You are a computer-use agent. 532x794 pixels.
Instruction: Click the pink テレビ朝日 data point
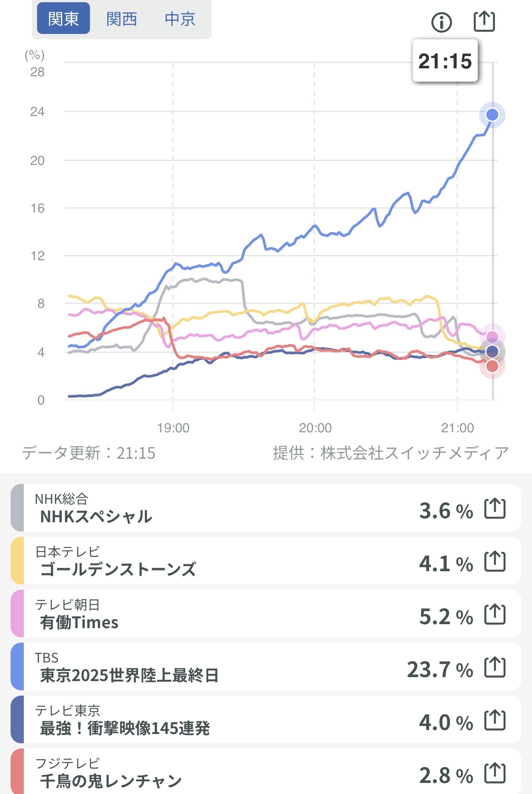tap(492, 337)
